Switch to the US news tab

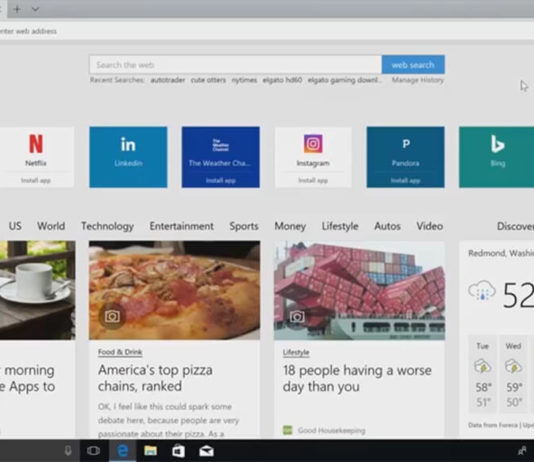point(15,226)
